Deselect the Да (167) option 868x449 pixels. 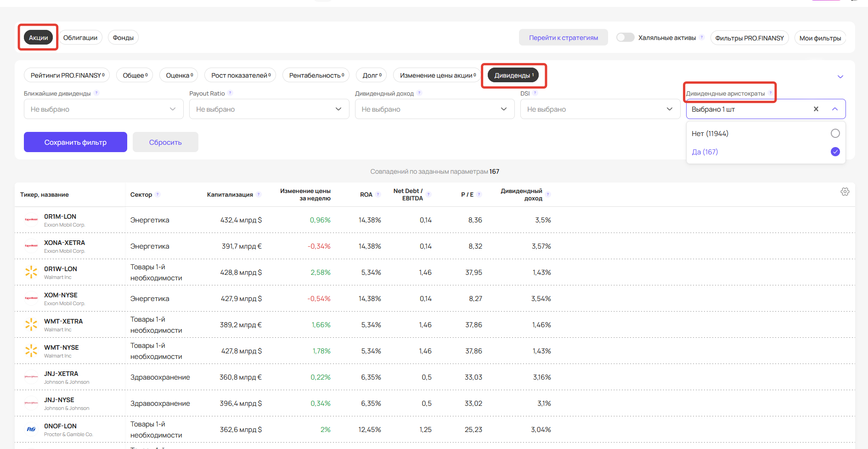click(x=835, y=152)
